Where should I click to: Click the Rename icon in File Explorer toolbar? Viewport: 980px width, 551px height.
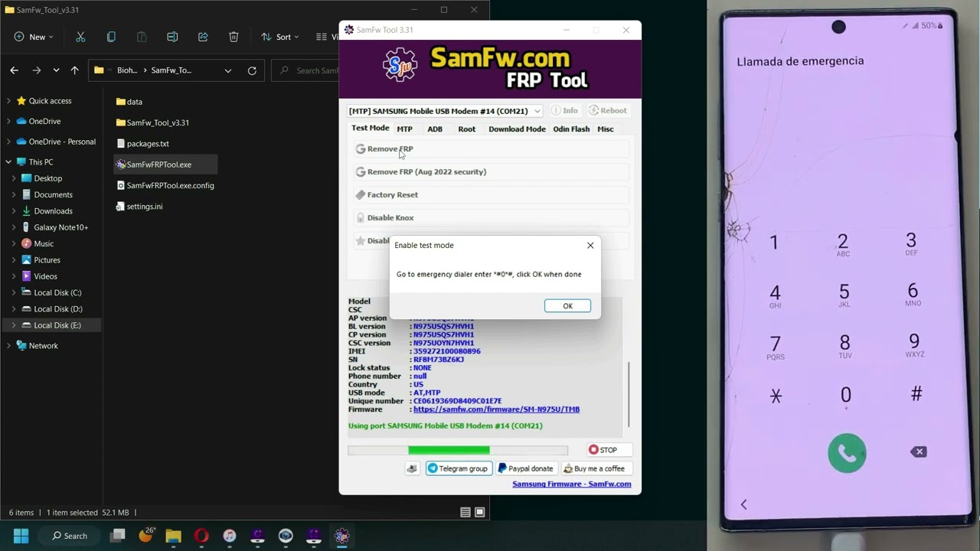172,37
